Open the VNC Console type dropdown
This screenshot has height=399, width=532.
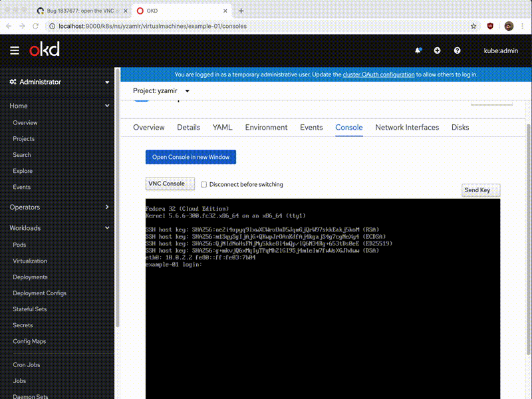170,184
